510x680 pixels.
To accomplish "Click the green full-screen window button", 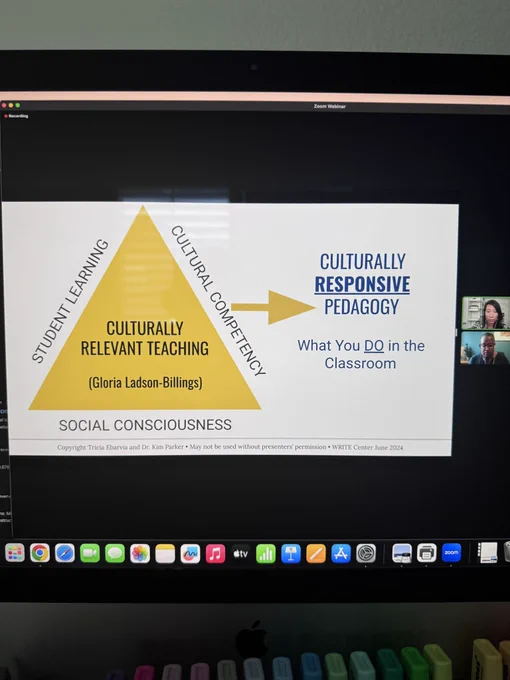I will coord(18,105).
